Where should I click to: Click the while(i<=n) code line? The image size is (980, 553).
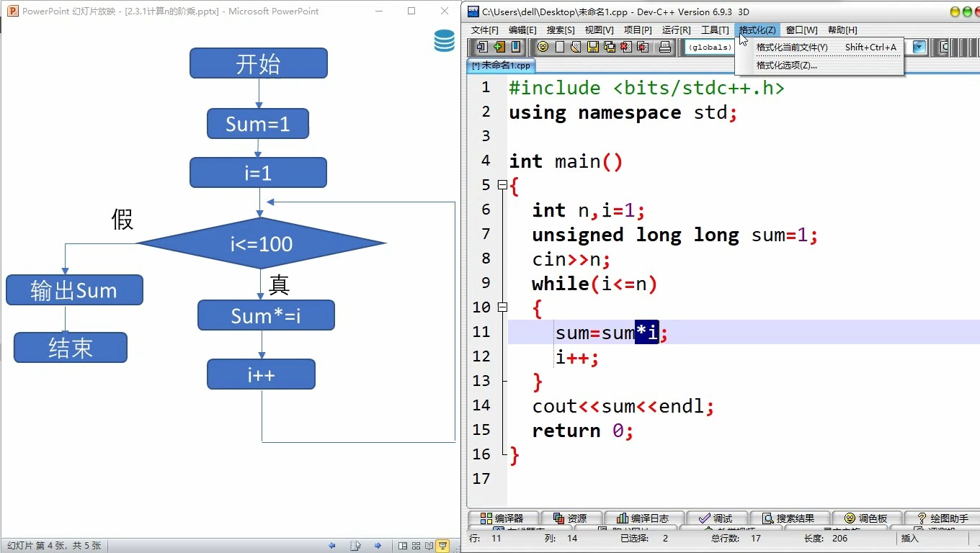594,284
